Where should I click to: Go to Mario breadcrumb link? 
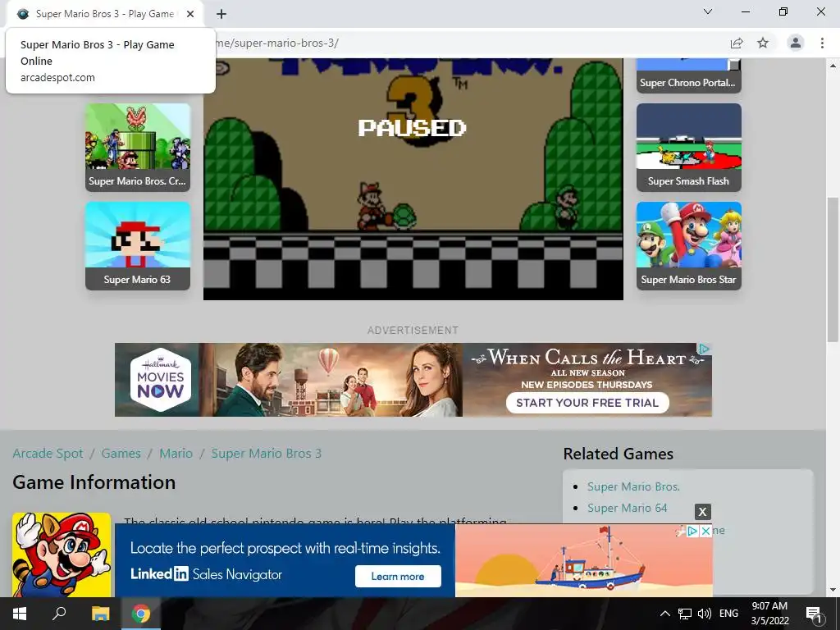(x=176, y=453)
